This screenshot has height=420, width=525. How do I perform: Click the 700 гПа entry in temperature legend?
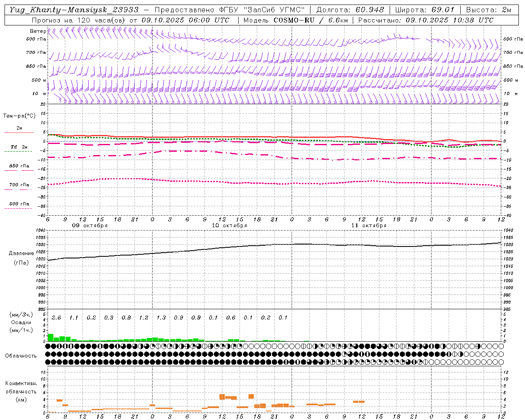point(19,185)
